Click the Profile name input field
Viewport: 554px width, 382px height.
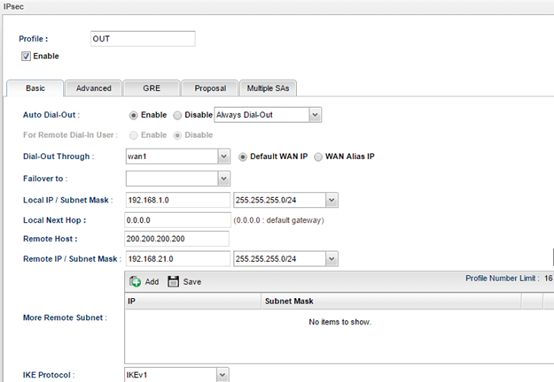pos(143,39)
